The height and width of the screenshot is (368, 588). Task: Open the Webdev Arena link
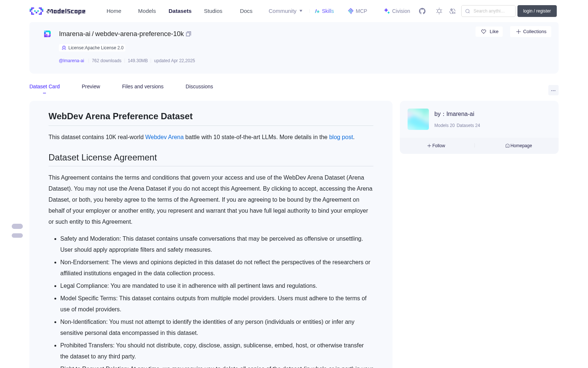pyautogui.click(x=164, y=137)
